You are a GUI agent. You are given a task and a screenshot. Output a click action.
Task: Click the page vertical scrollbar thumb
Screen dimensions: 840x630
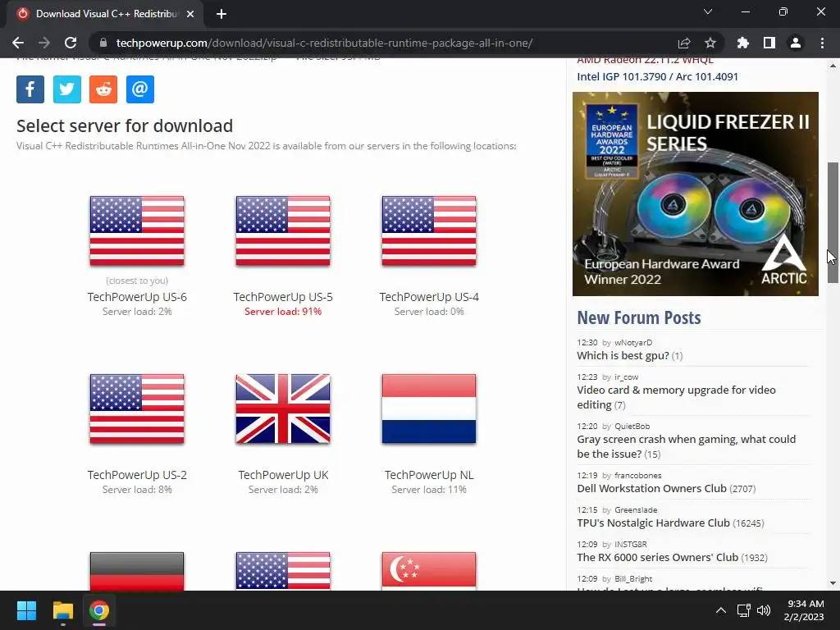(833, 222)
